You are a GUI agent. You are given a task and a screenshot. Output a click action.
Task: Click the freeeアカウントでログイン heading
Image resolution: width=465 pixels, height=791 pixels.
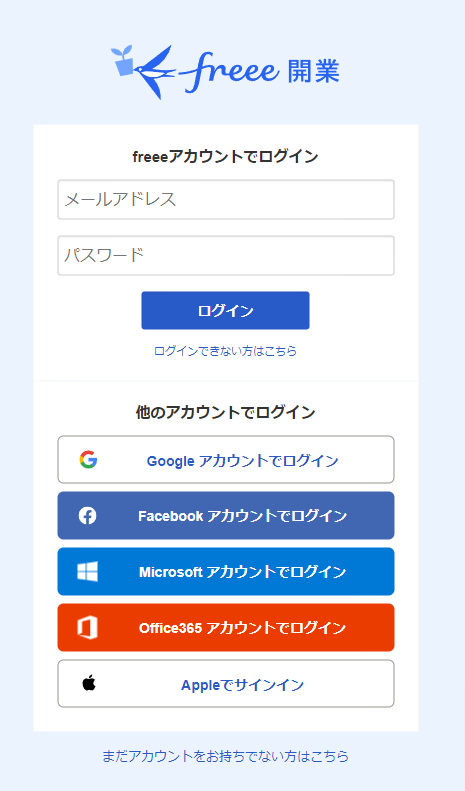[x=225, y=156]
